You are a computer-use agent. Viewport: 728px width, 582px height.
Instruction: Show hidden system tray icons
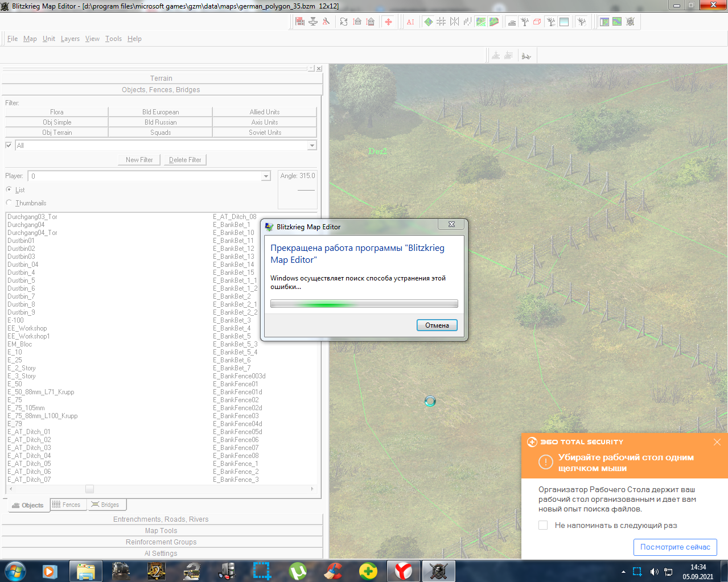coord(623,572)
